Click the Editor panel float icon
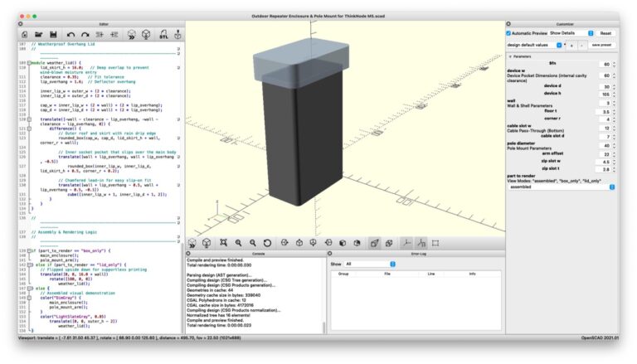Screen dimensions: 637x364 tap(20, 24)
